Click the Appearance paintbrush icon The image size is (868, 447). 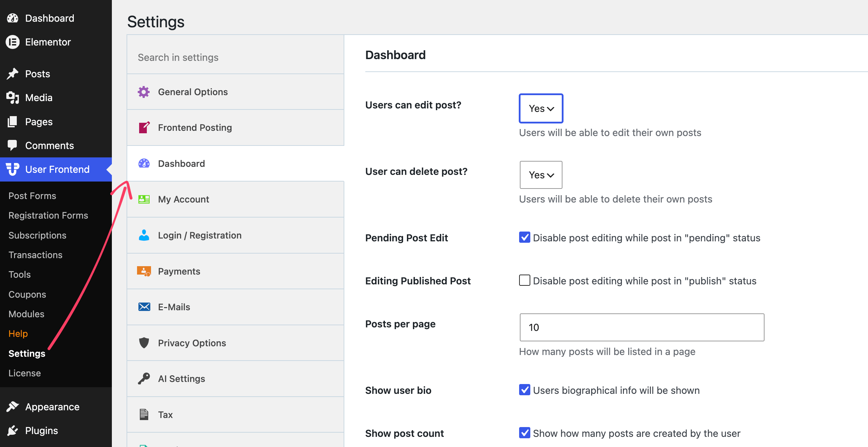click(x=13, y=407)
